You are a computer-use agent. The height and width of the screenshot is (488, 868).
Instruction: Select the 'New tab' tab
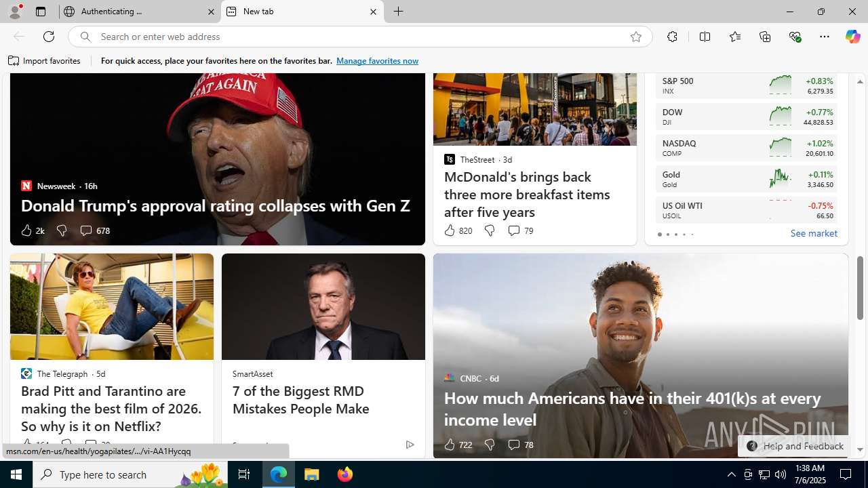302,12
